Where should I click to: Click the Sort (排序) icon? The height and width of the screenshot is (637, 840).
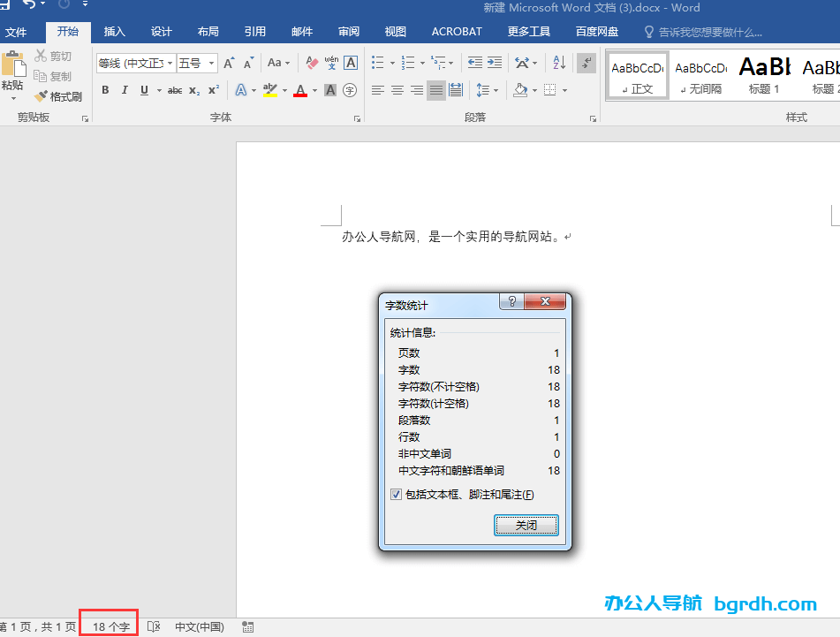point(557,63)
